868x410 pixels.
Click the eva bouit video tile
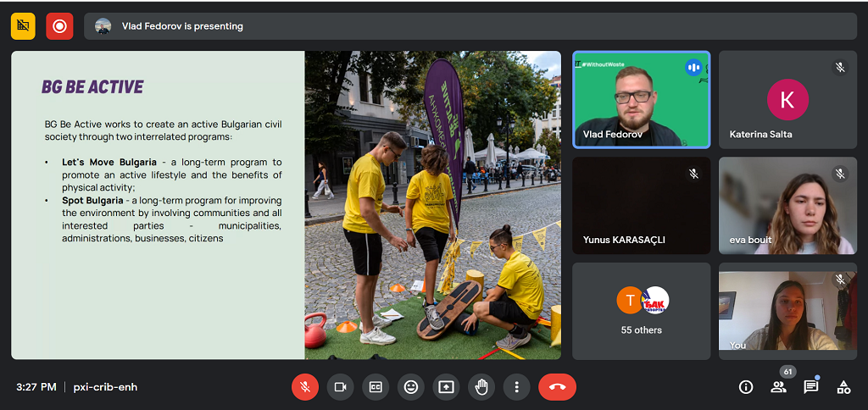pos(787,206)
